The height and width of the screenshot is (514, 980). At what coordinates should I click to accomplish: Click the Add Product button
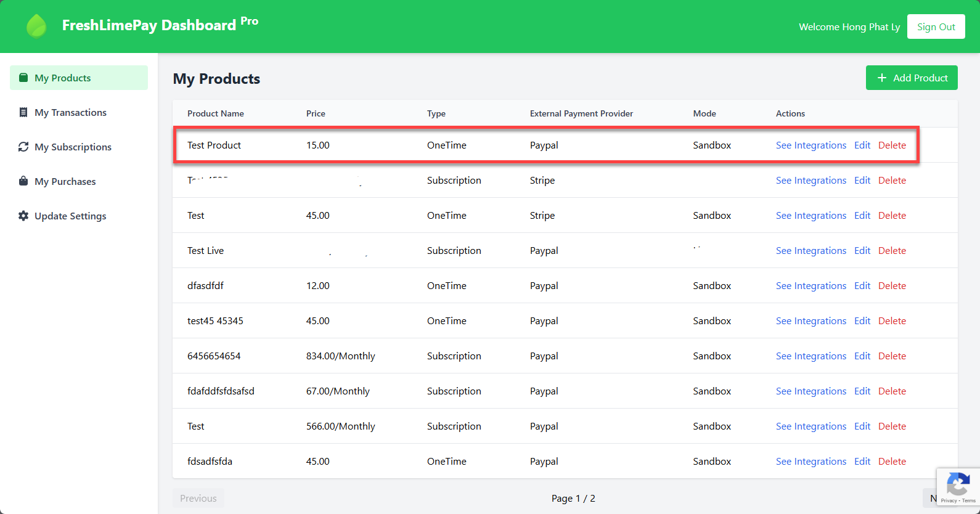[912, 78]
